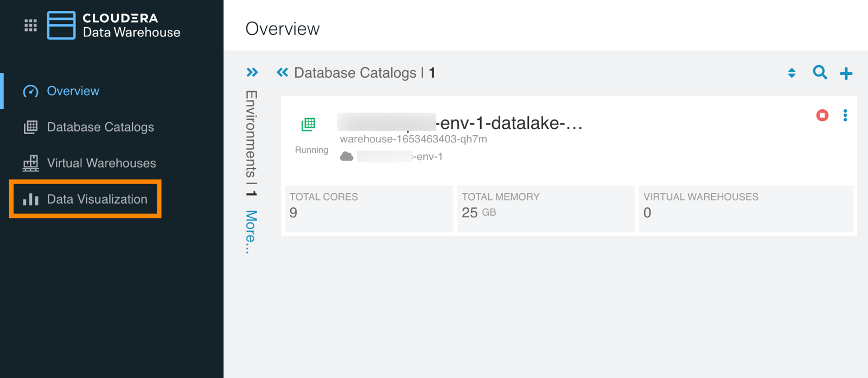
Task: Click the Cloudera Data Warehouse logo
Action: point(61,26)
